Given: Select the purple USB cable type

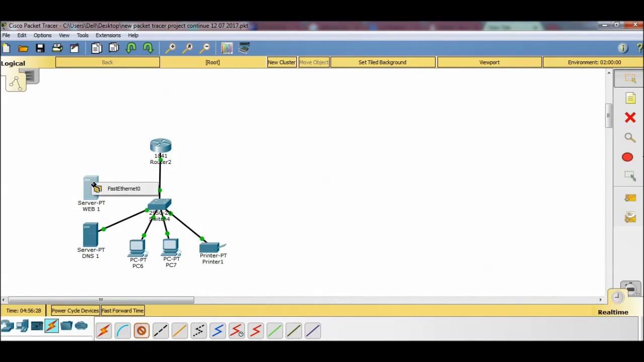Looking at the screenshot, I should 312,331.
